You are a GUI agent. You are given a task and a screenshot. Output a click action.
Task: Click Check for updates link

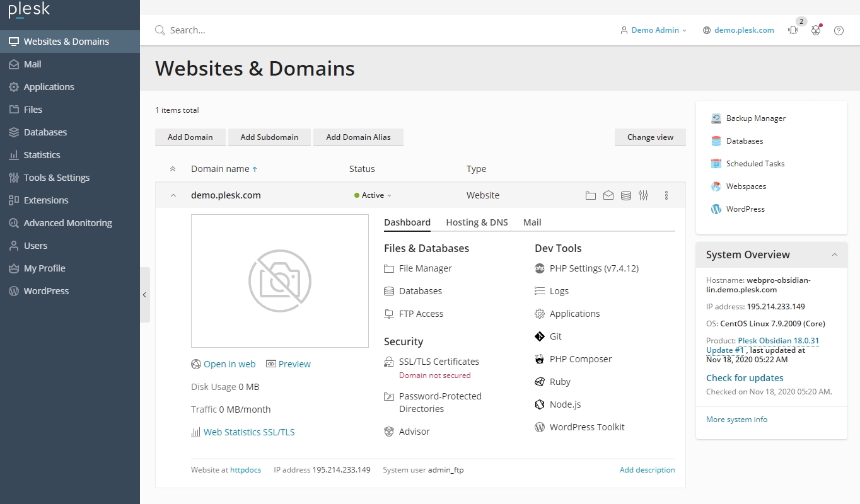pyautogui.click(x=745, y=378)
